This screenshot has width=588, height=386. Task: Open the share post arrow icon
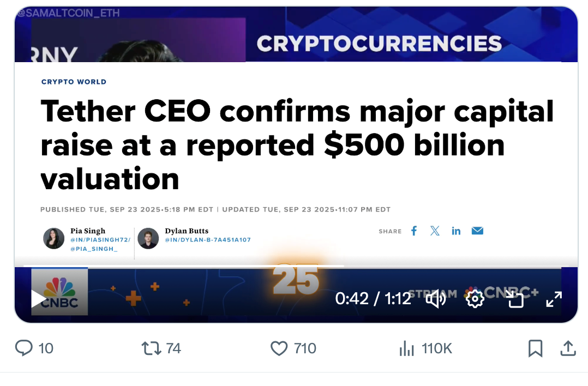567,348
